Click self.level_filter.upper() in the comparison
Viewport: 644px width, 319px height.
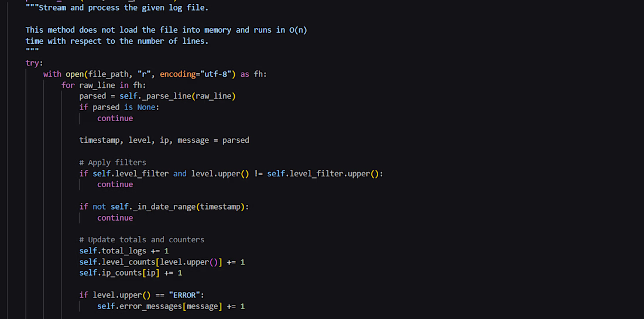tap(323, 174)
